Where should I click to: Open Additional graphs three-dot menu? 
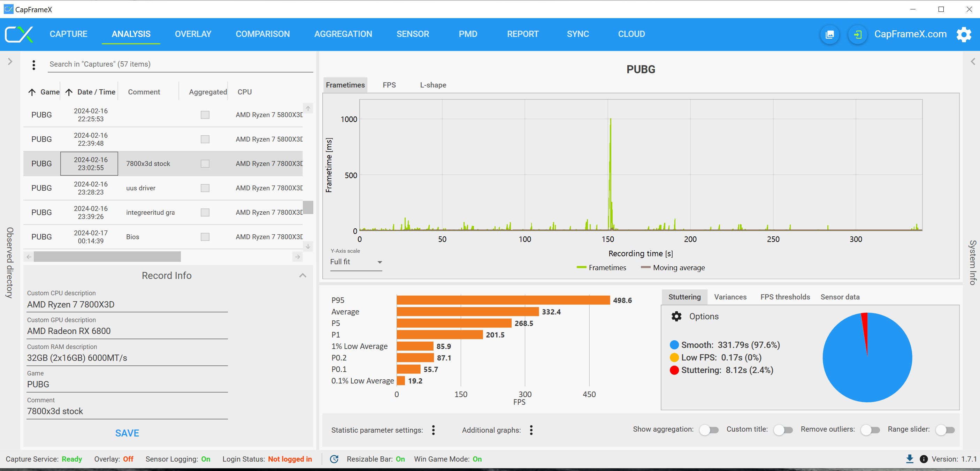click(x=531, y=430)
